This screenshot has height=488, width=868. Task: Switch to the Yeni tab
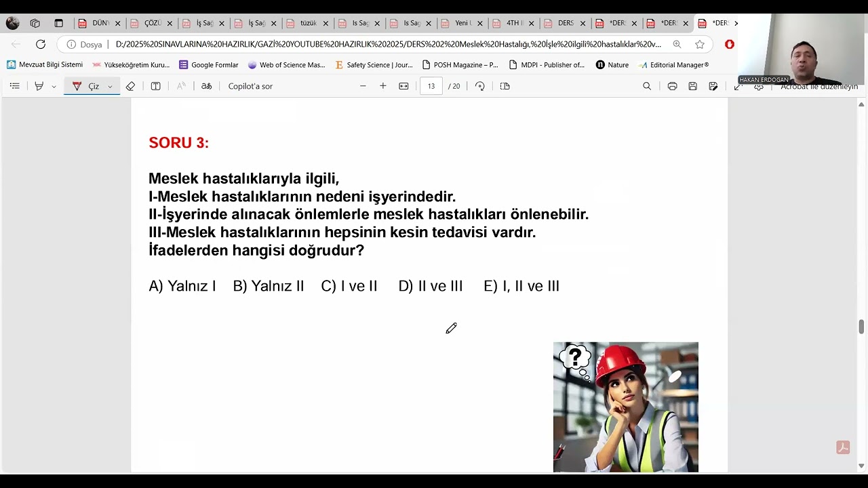click(x=462, y=23)
